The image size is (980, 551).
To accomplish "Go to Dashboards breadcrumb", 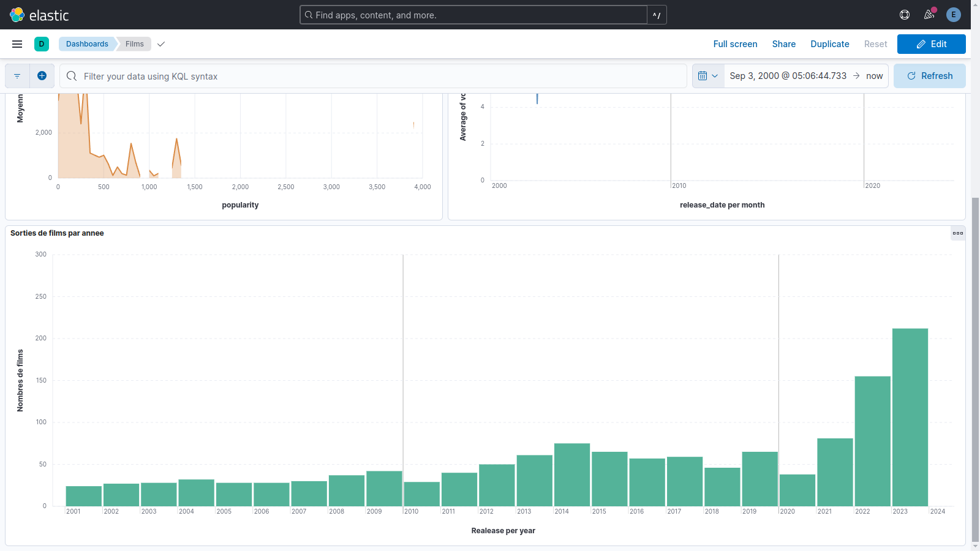I will (87, 44).
